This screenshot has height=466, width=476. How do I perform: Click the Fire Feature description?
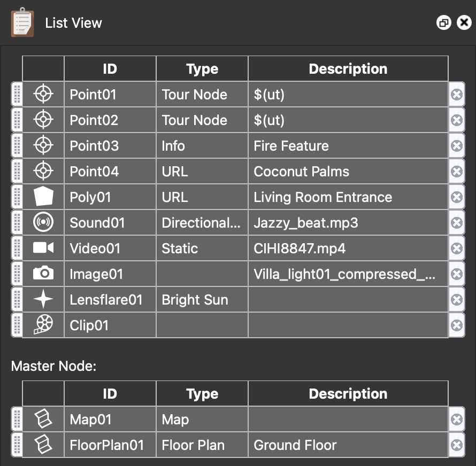(x=291, y=145)
